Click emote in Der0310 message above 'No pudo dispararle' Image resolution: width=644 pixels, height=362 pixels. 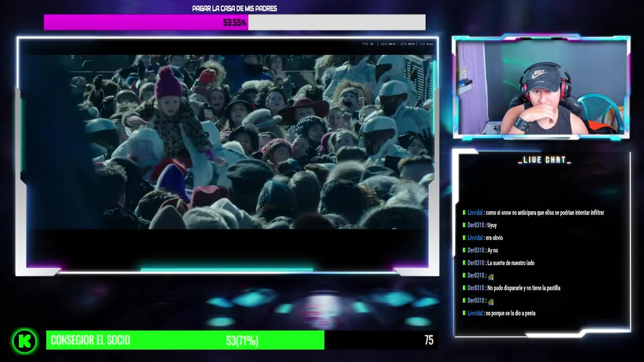pos(491,276)
